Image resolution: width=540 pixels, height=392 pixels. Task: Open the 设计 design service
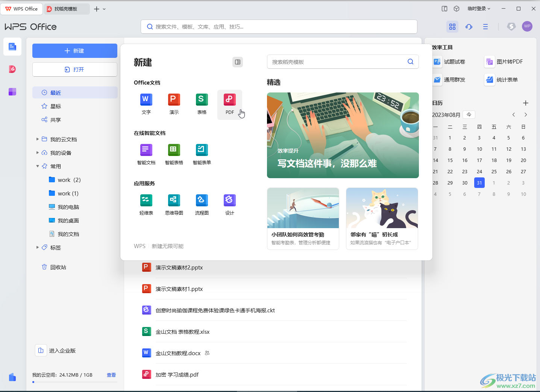click(x=230, y=205)
